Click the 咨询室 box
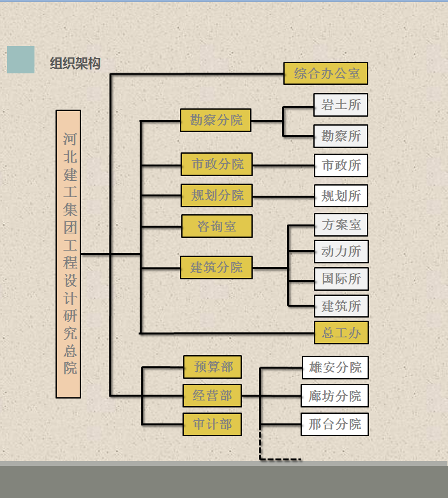Viewport: 448px width, 498px height. pyautogui.click(x=217, y=226)
